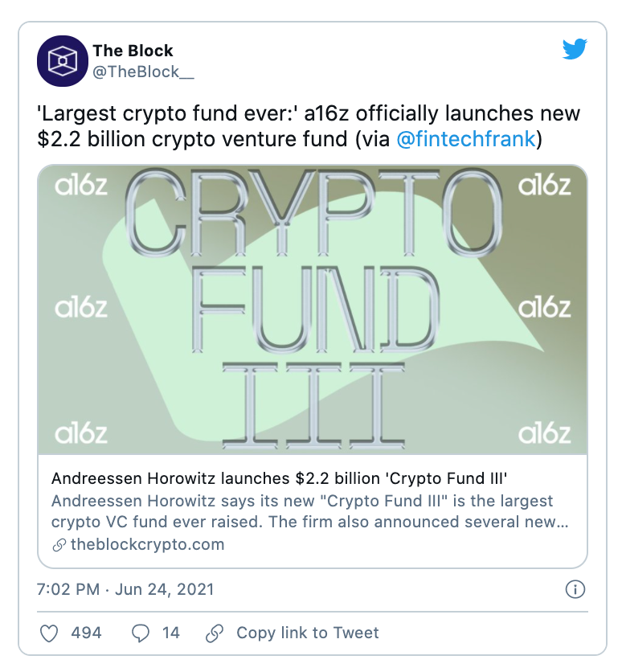622x672 pixels.
Task: Open the @fintechfrank mention
Action: 465,139
